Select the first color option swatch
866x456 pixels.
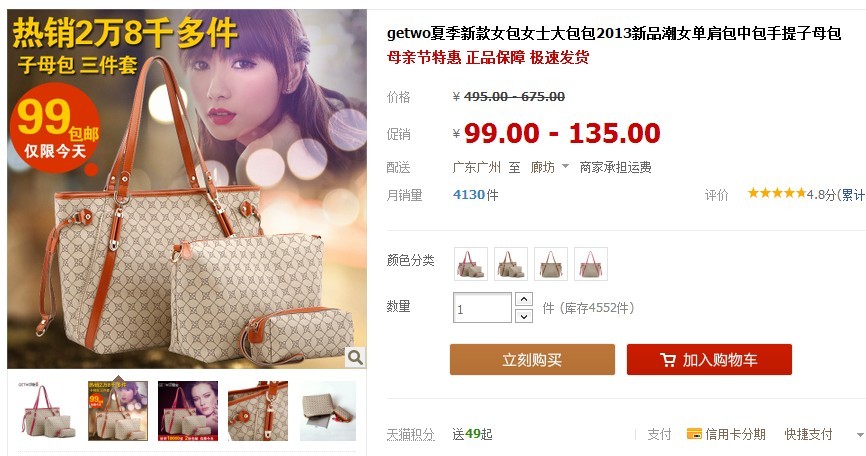pos(471,264)
